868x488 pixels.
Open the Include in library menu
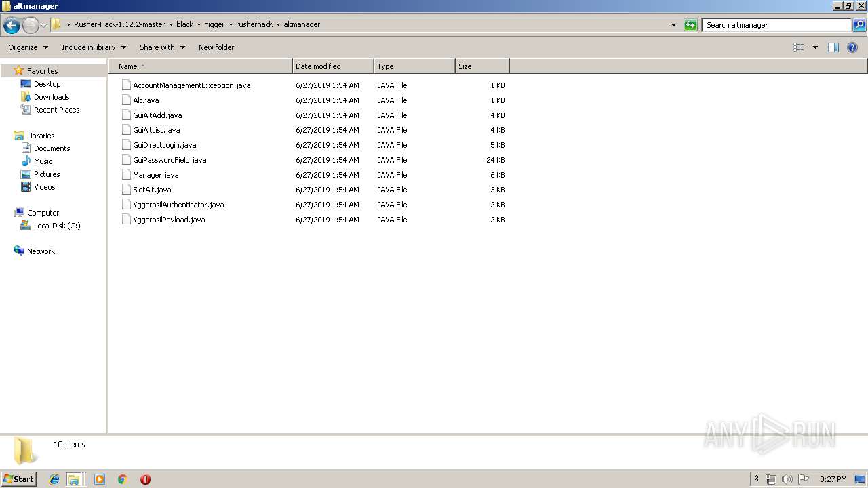pos(94,47)
